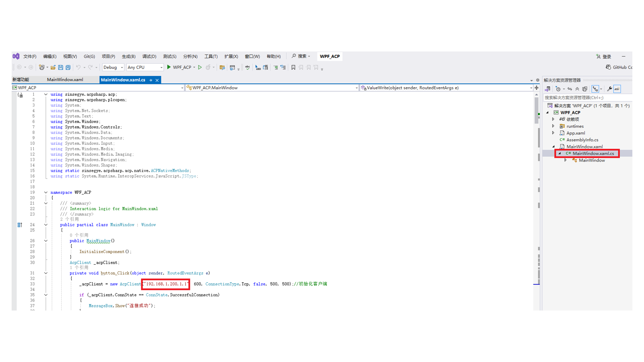Viewport: 644px width, 362px height.
Task: Open the Debug configuration dropdown
Action: click(113, 67)
